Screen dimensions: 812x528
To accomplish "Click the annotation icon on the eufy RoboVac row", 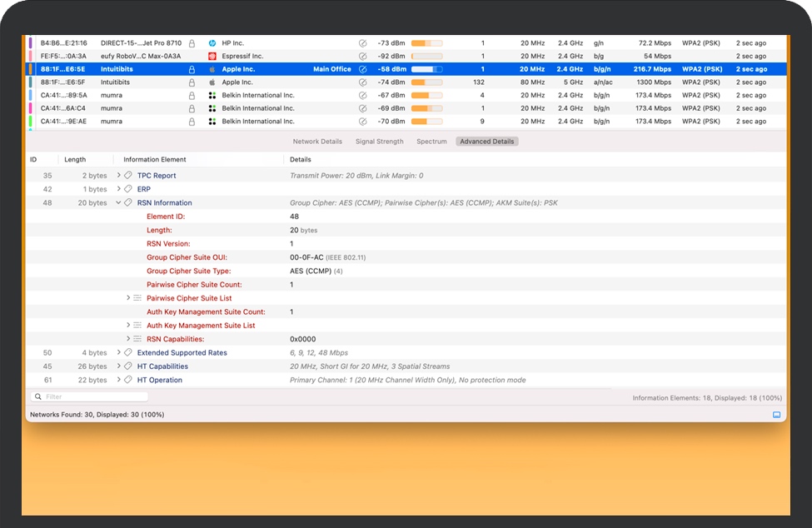I will pyautogui.click(x=362, y=56).
